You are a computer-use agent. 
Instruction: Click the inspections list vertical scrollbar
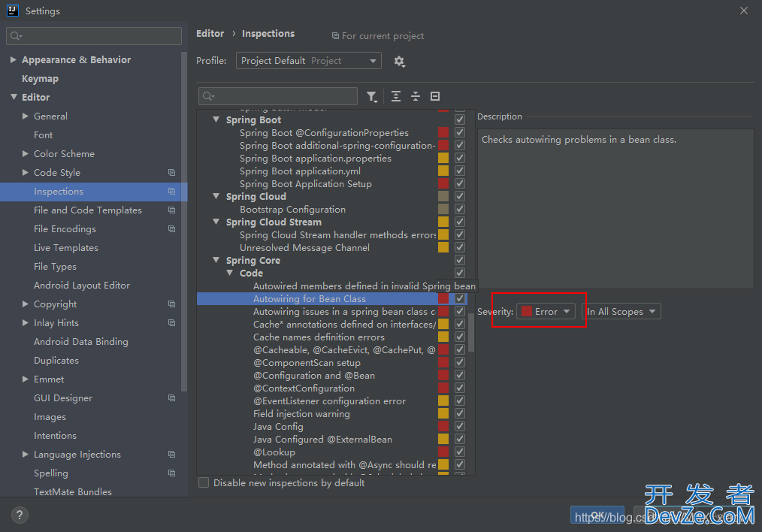click(471, 333)
